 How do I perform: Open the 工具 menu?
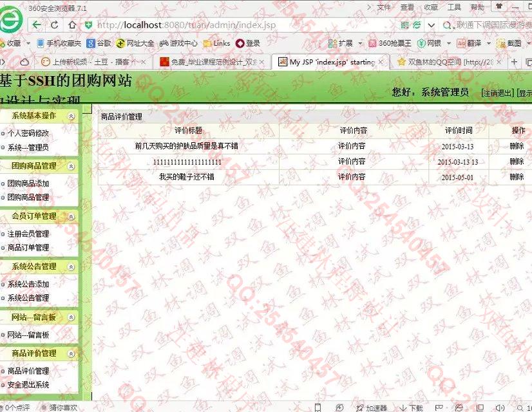point(454,7)
